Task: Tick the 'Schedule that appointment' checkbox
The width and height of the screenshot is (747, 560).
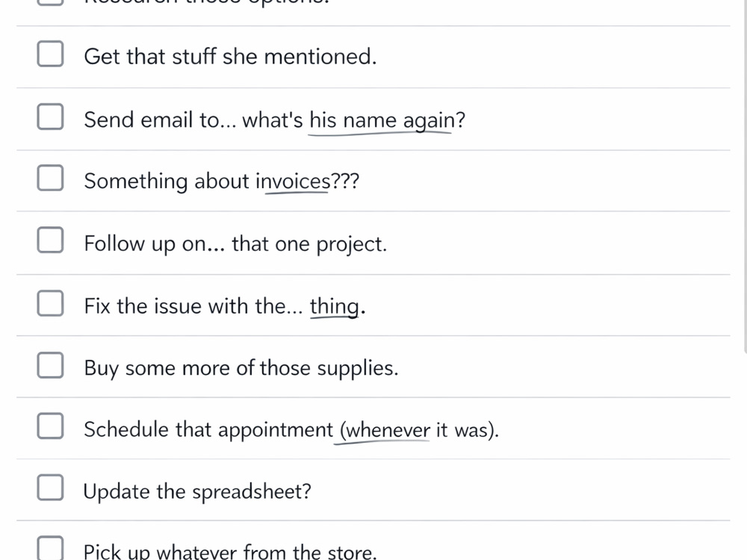Action: point(51,426)
